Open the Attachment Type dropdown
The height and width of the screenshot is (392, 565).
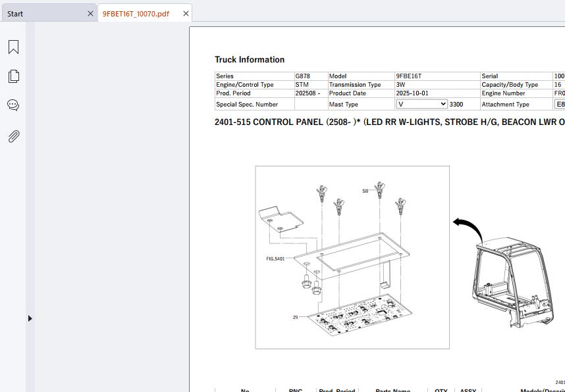560,104
